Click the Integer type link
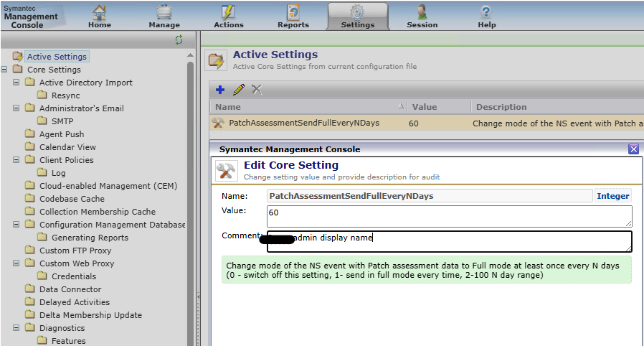The height and width of the screenshot is (346, 644). tap(612, 196)
